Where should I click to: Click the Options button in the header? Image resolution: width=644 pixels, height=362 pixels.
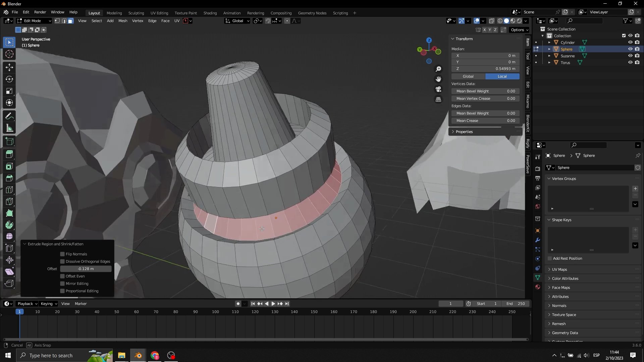click(x=519, y=30)
